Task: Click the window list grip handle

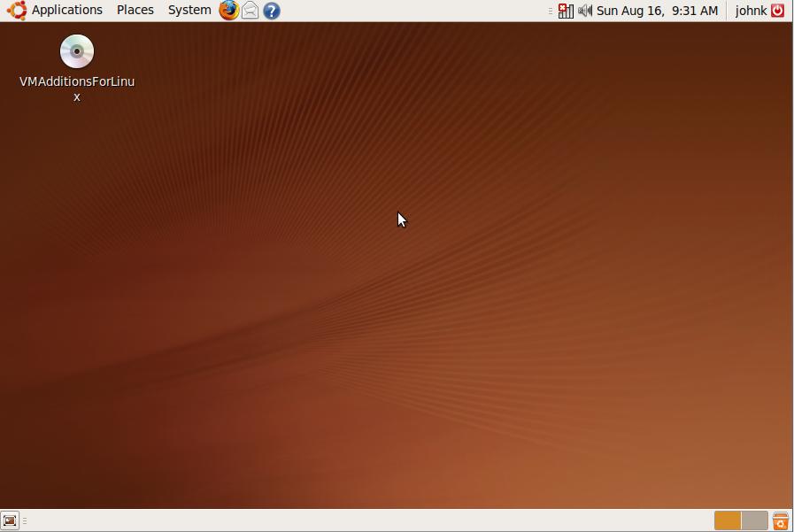Action: [25, 520]
